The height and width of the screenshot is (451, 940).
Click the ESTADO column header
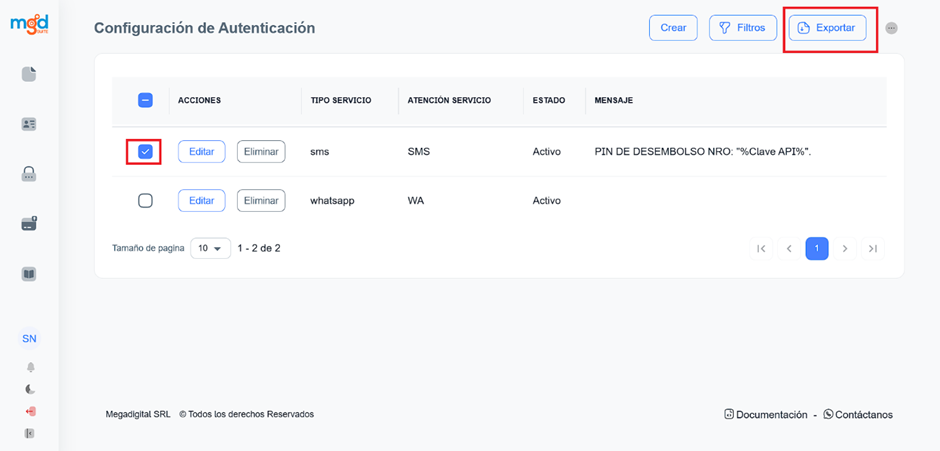pyautogui.click(x=549, y=100)
